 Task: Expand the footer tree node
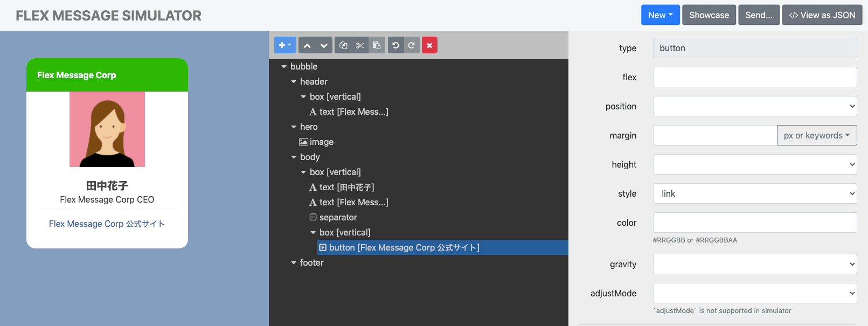point(294,263)
